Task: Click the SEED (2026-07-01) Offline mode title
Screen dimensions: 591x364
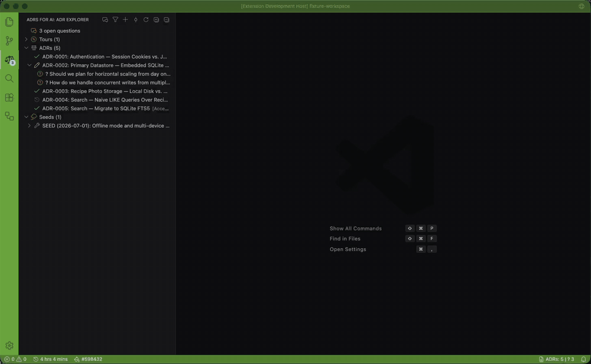Action: (106, 125)
